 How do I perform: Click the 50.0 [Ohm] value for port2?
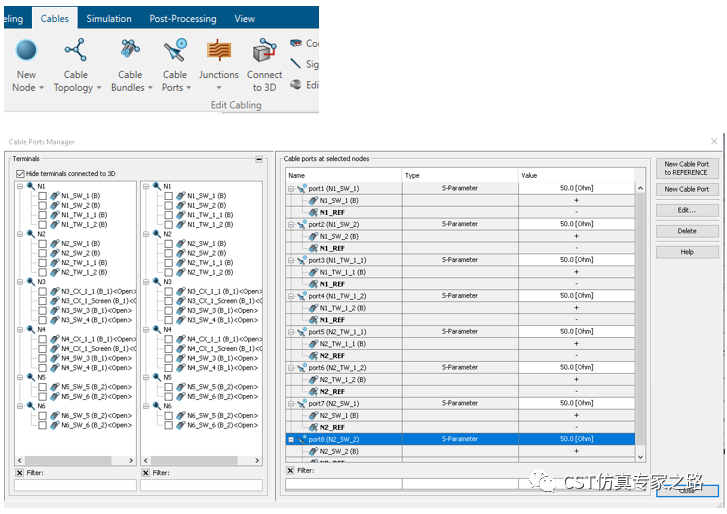(x=576, y=224)
